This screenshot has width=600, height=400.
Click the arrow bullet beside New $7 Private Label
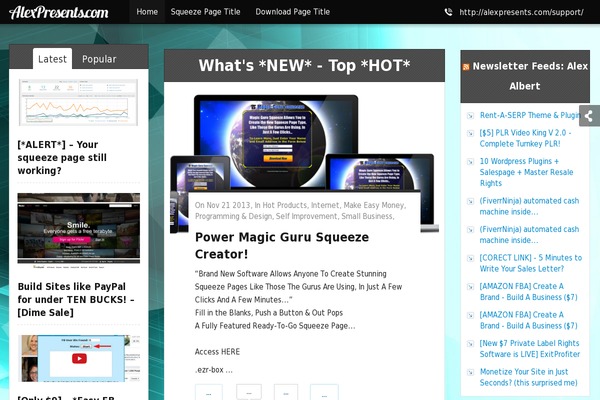coord(470,344)
